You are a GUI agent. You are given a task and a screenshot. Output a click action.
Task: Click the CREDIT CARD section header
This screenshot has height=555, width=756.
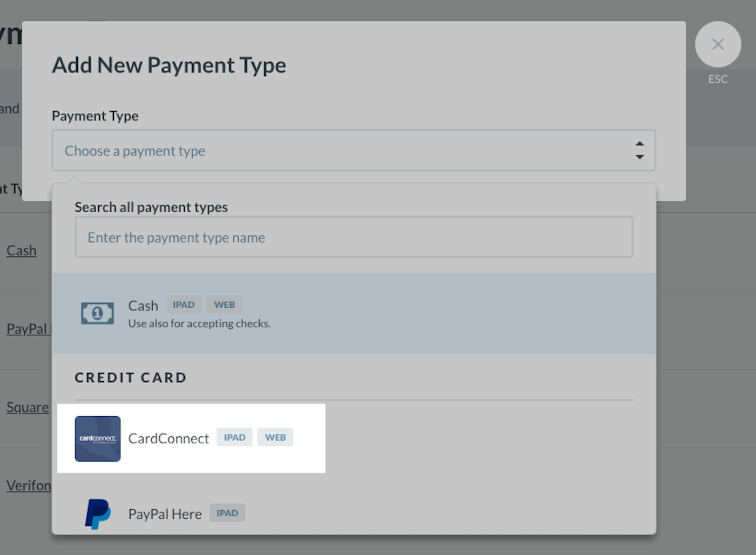click(131, 377)
